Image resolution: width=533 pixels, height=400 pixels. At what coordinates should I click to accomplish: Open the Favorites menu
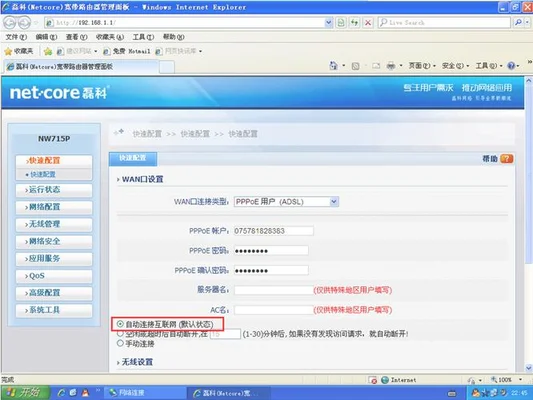109,37
